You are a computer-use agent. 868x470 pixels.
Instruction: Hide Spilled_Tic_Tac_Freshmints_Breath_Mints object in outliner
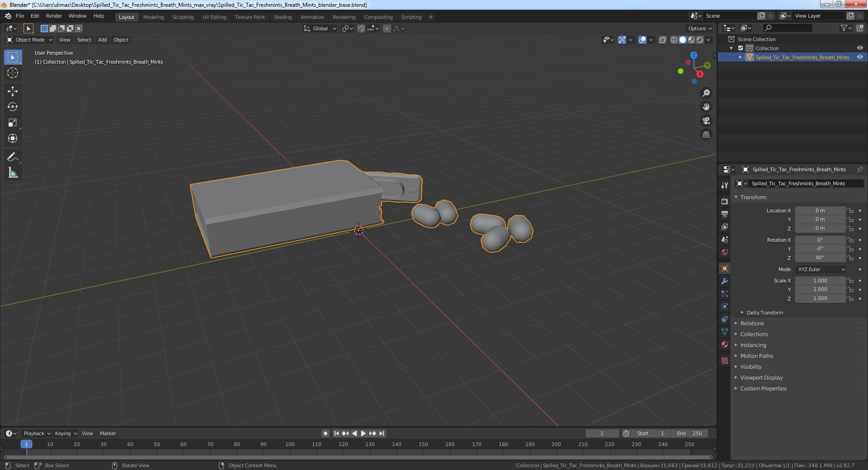[x=860, y=57]
